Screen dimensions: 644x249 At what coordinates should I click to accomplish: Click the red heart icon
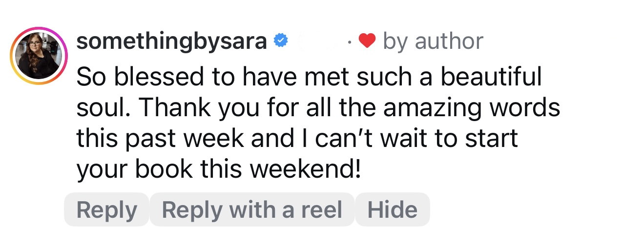tap(367, 42)
